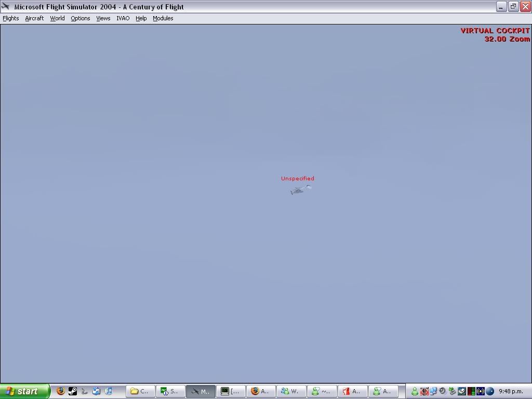Open the Flights menu

coord(11,18)
